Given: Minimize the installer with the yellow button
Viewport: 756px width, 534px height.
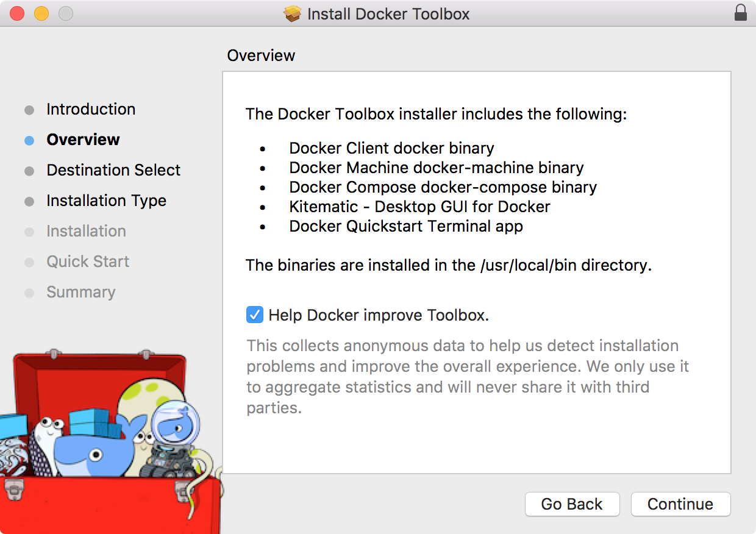Looking at the screenshot, I should (x=41, y=13).
